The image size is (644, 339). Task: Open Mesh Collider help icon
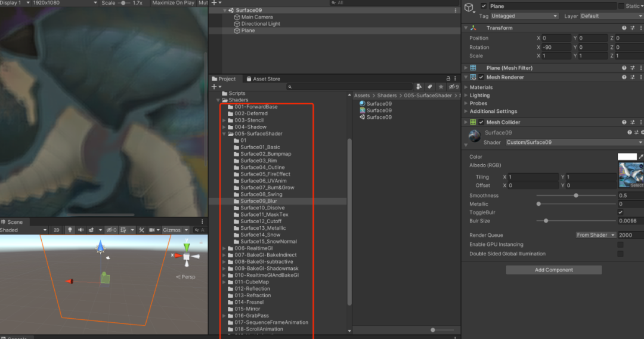point(624,122)
